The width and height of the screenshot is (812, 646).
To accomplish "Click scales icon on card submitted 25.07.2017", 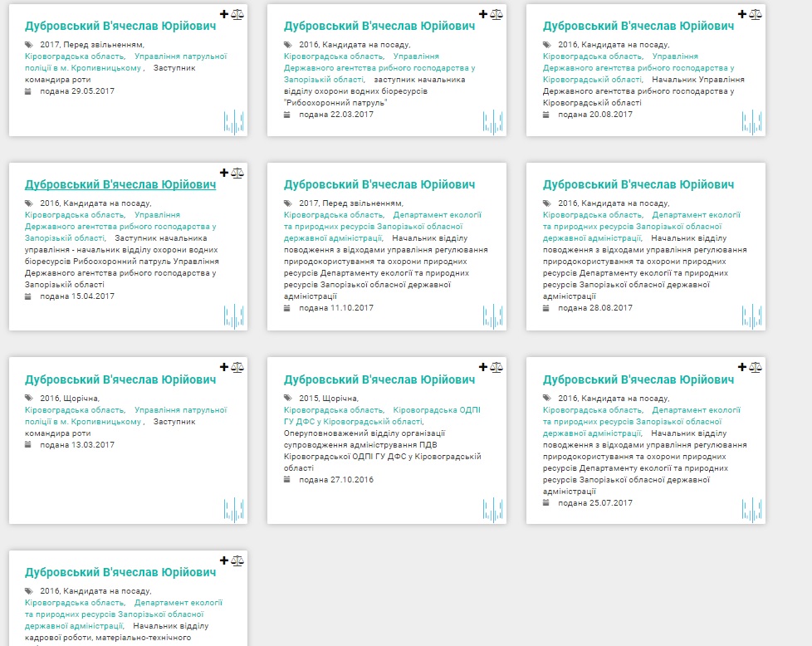I will click(x=756, y=366).
